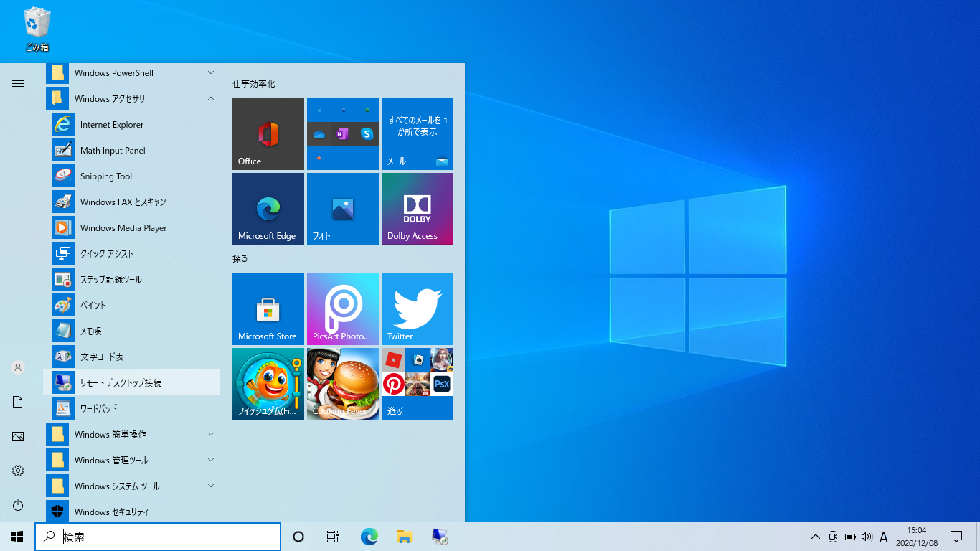Open the volume control icon
The width and height of the screenshot is (980, 551).
tap(867, 537)
